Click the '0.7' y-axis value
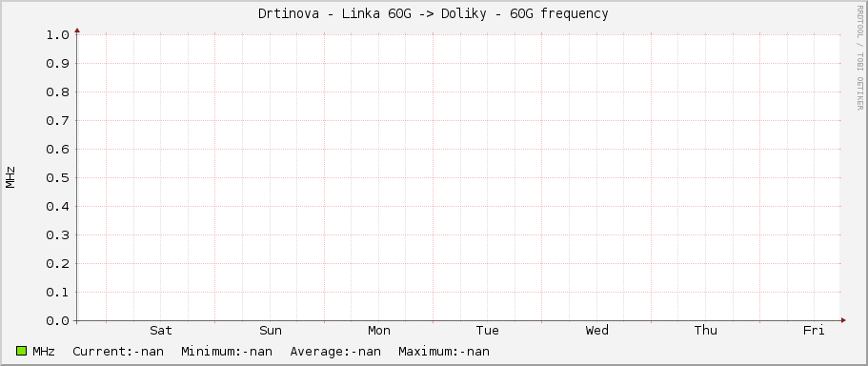This screenshot has height=366, width=868. coord(58,121)
